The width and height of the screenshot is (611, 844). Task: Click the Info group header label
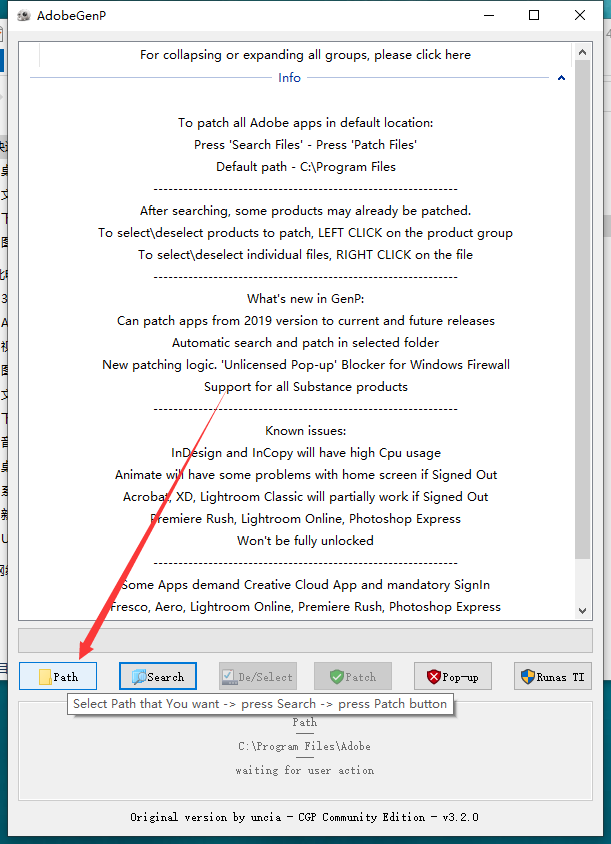(289, 78)
